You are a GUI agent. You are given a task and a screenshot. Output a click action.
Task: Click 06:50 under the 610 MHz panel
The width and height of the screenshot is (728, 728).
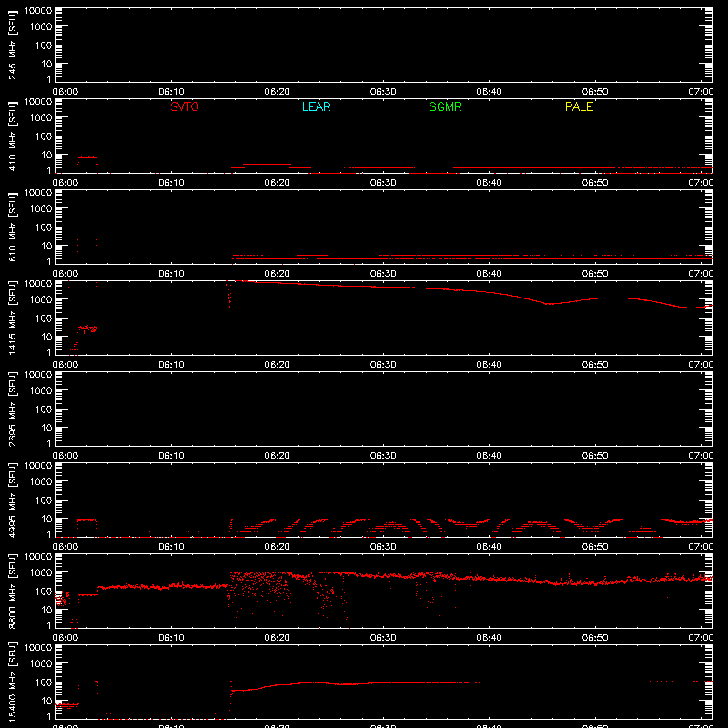pos(595,274)
